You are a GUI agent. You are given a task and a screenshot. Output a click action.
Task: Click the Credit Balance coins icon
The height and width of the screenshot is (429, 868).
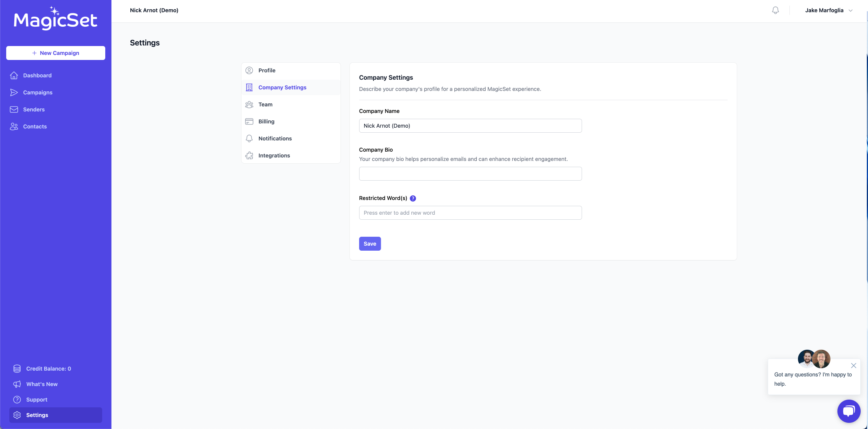click(17, 369)
